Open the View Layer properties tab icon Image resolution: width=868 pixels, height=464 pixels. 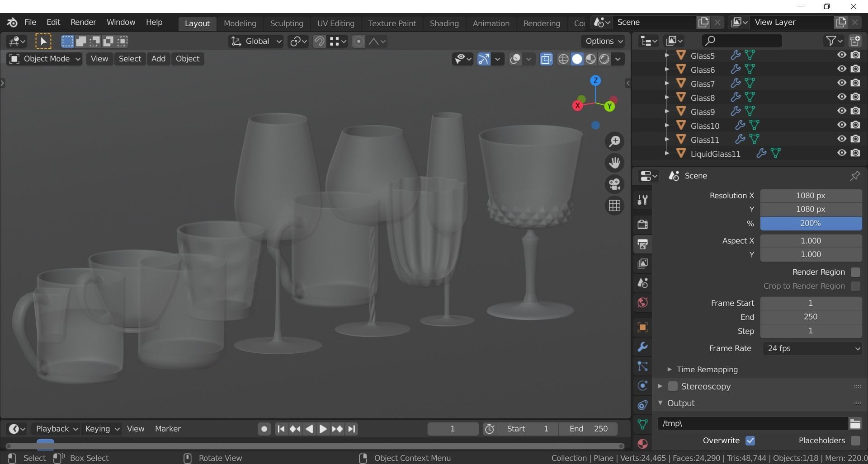(642, 263)
